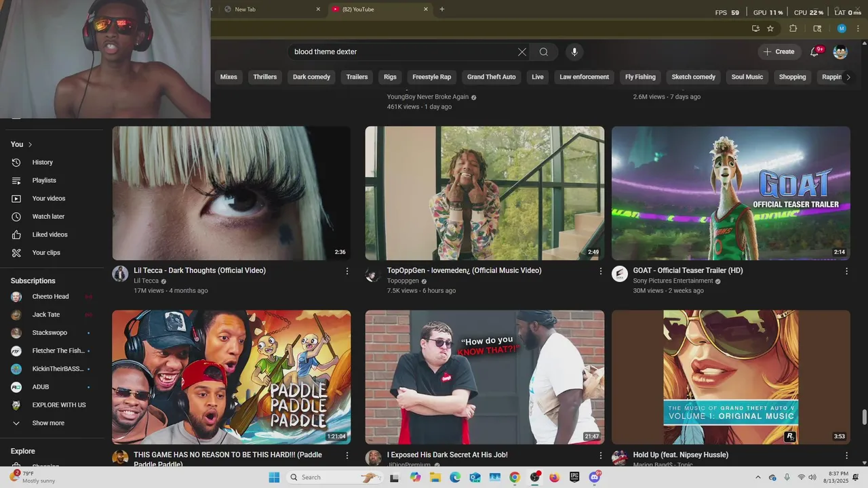868x488 pixels.
Task: Select the Grand Theft Auto category chip
Action: (x=492, y=77)
